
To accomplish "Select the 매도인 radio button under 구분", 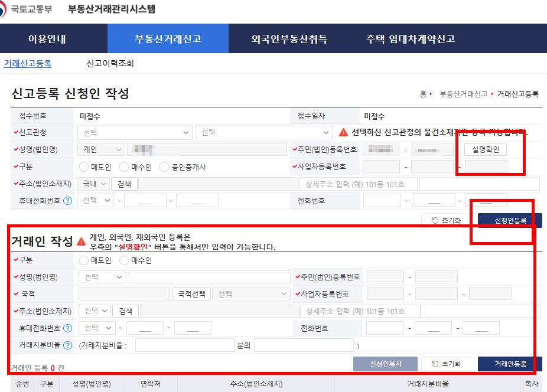I will 83,166.
